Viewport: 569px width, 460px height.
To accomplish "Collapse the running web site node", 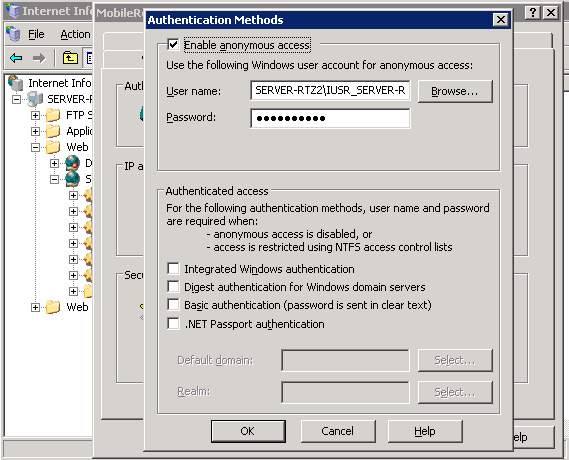I will click(54, 179).
